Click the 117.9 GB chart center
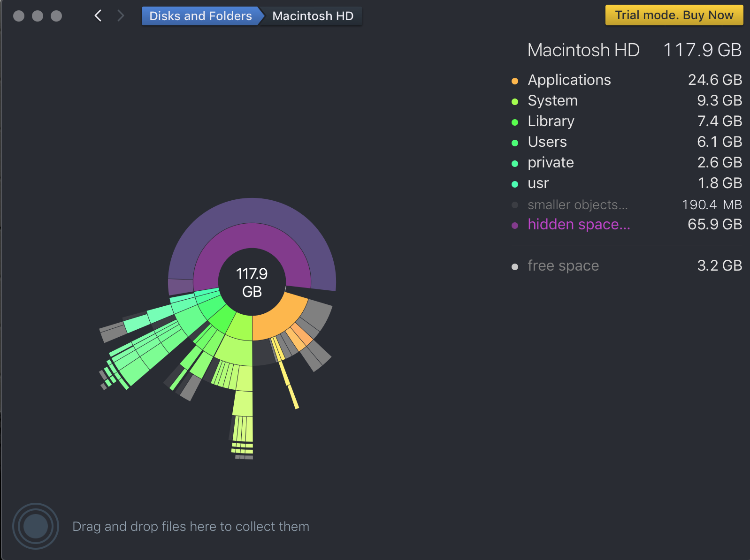Image resolution: width=750 pixels, height=560 pixels. pos(252,282)
